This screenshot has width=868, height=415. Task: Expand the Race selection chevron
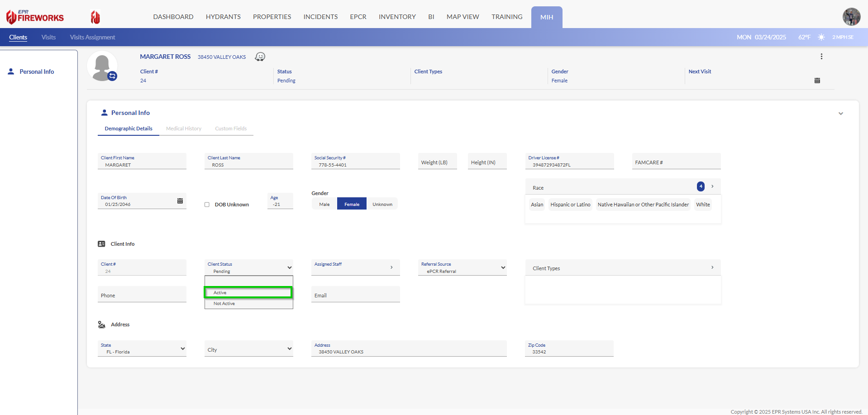[712, 186]
